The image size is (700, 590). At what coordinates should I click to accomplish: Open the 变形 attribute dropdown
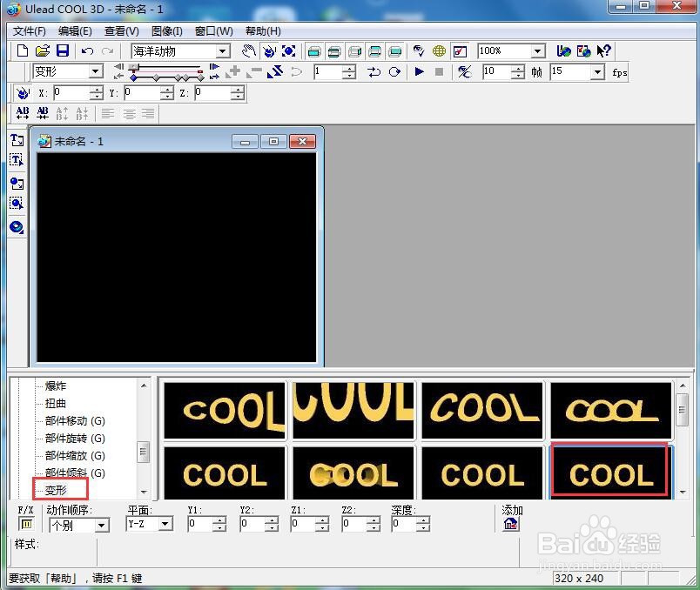95,72
